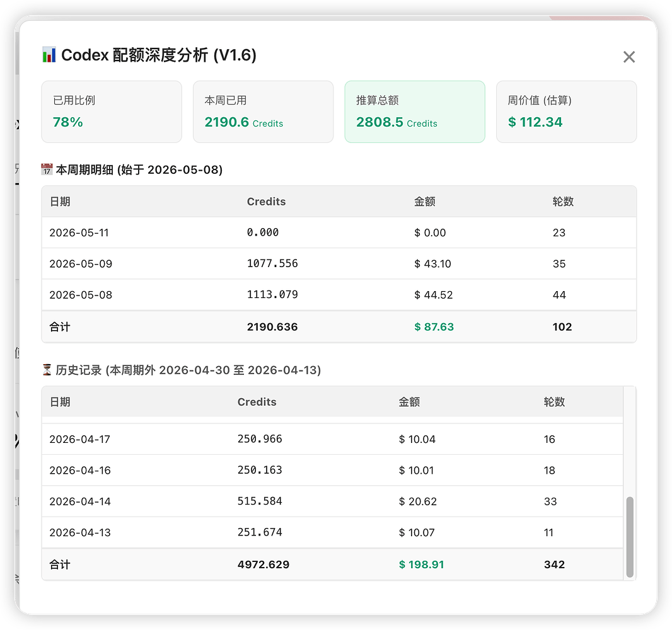Click the credits value 1077.556
672x630 pixels.
click(272, 263)
